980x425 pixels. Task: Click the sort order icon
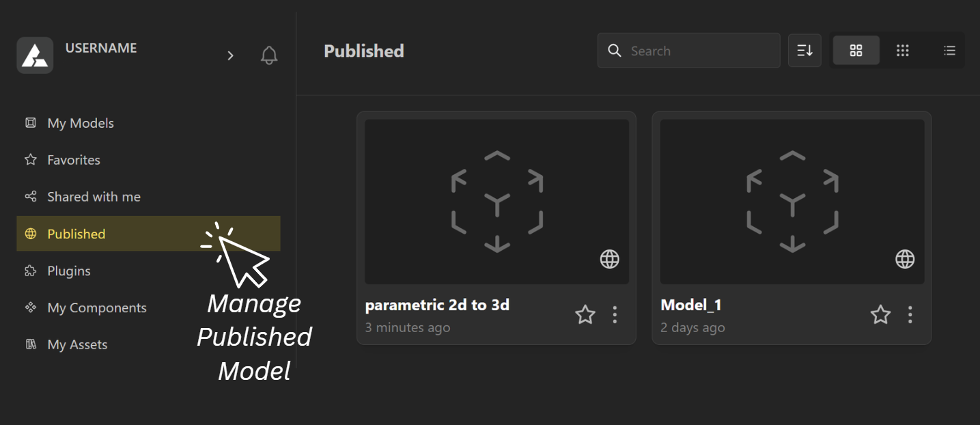click(x=804, y=51)
